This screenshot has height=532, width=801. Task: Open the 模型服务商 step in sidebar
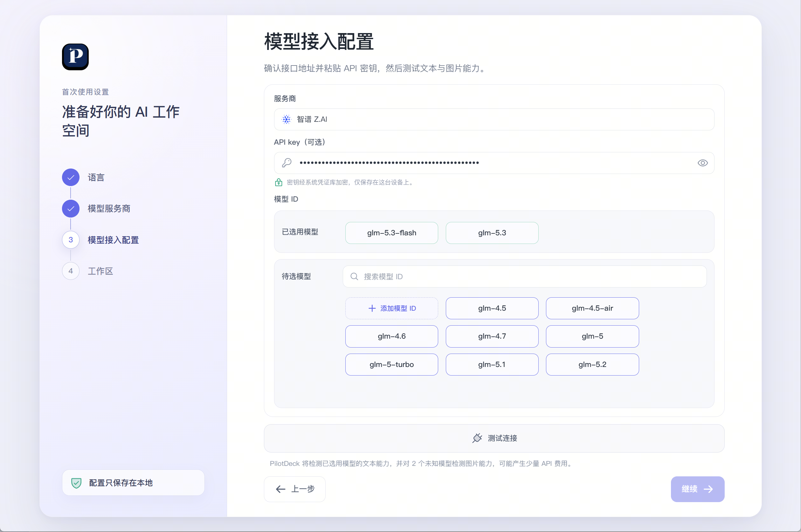[109, 209]
